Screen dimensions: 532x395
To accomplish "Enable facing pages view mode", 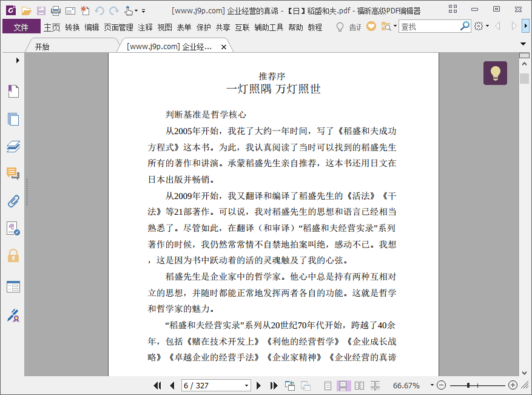I will coord(359,385).
